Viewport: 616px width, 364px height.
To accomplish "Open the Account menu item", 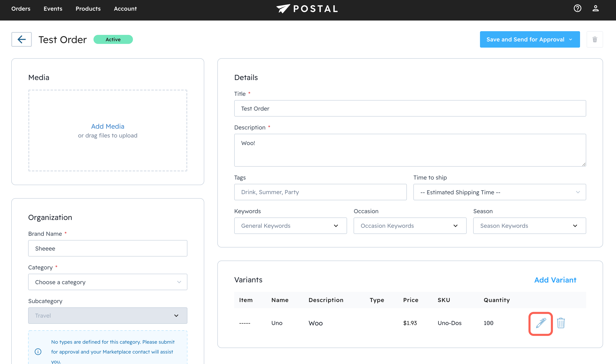I will pyautogui.click(x=125, y=9).
